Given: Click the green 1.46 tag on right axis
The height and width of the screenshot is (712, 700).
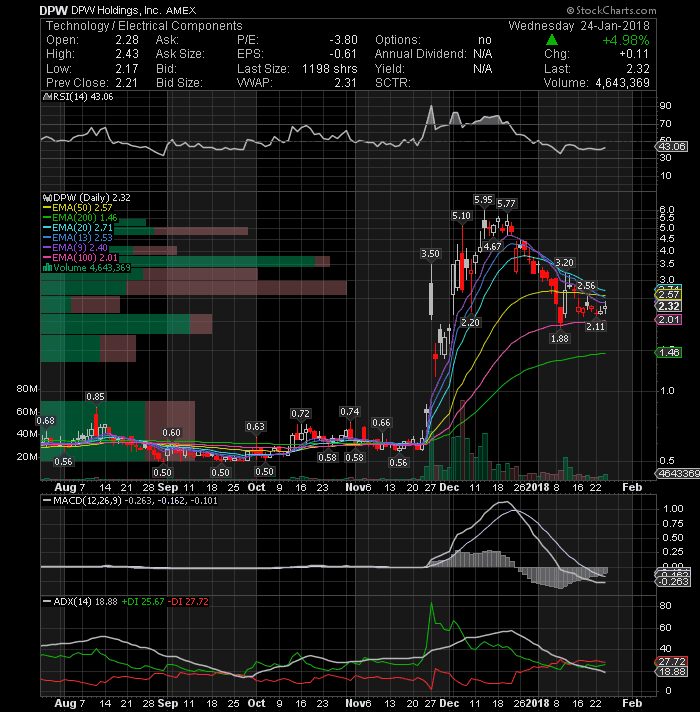Looking at the screenshot, I should [668, 352].
